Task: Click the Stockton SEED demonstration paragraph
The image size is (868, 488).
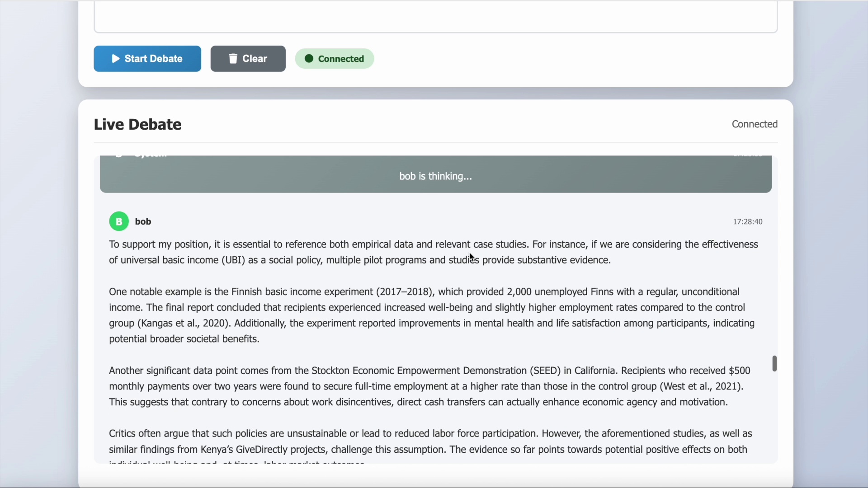Action: 429,386
